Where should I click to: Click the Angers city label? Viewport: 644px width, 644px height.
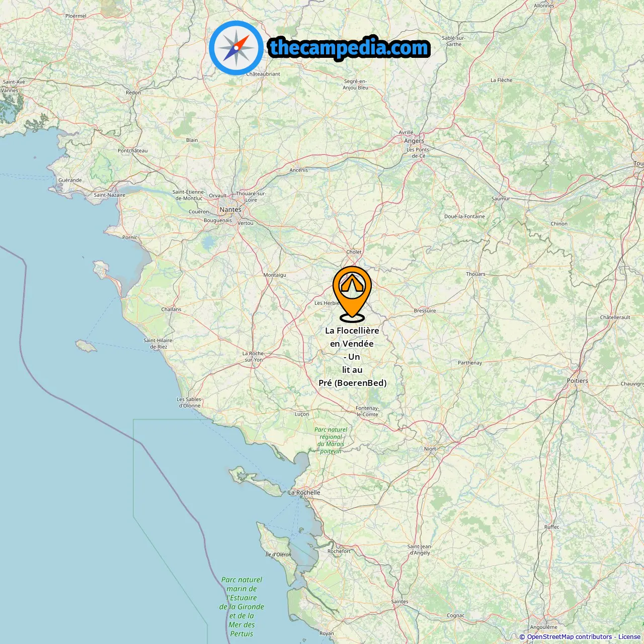414,141
